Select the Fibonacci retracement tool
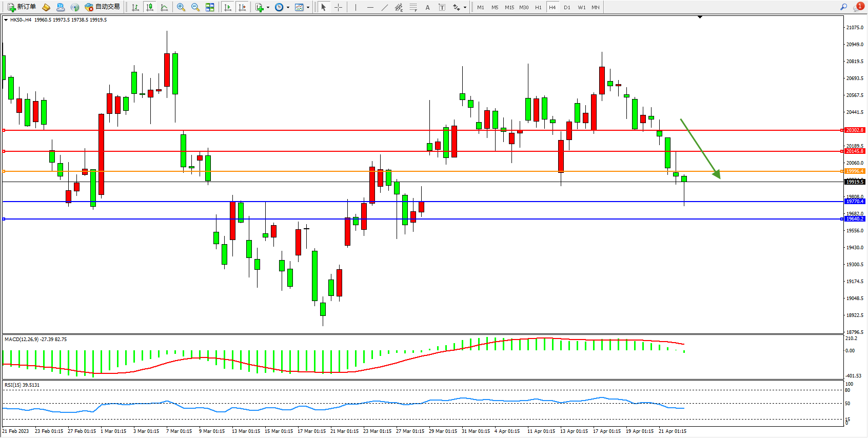The width and height of the screenshot is (868, 438). 413,7
